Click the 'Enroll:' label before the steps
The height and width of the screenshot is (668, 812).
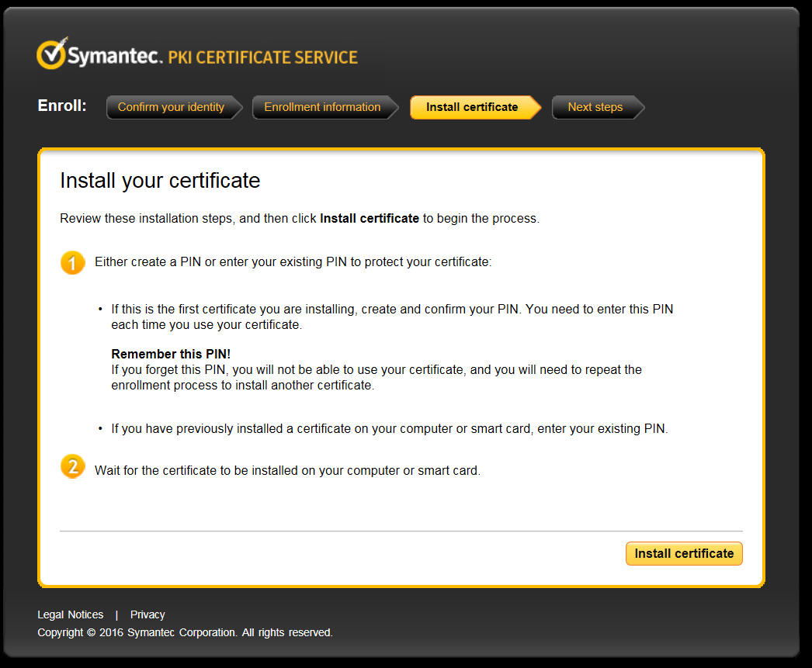click(62, 106)
